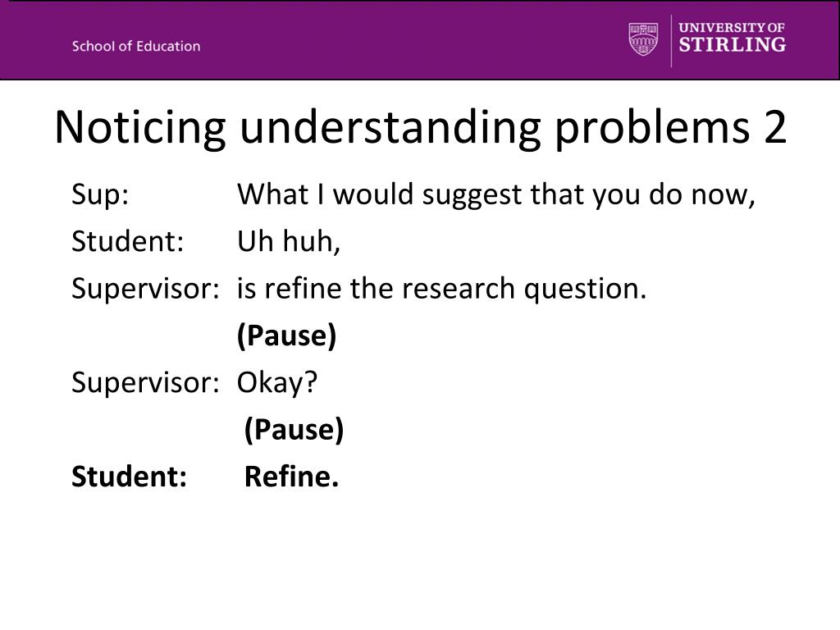Click the first 'Supervisor:' label
Viewport: 840px width, 630px height.
[x=145, y=289]
